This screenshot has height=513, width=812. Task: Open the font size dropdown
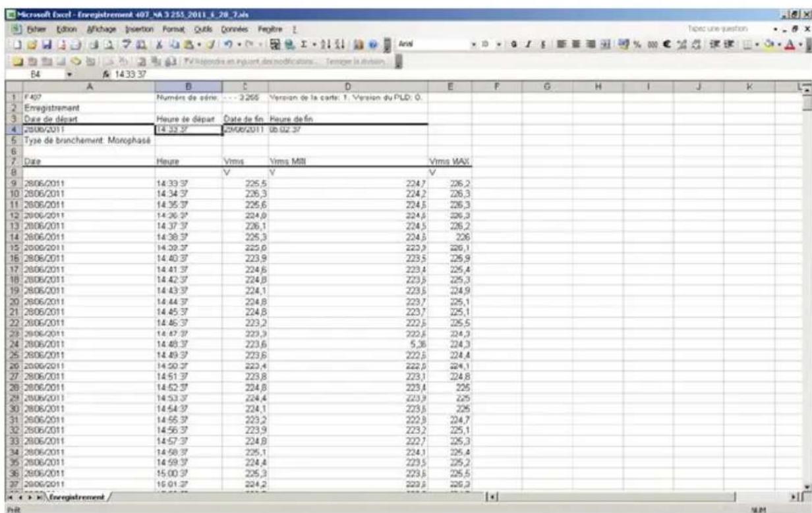(x=499, y=44)
